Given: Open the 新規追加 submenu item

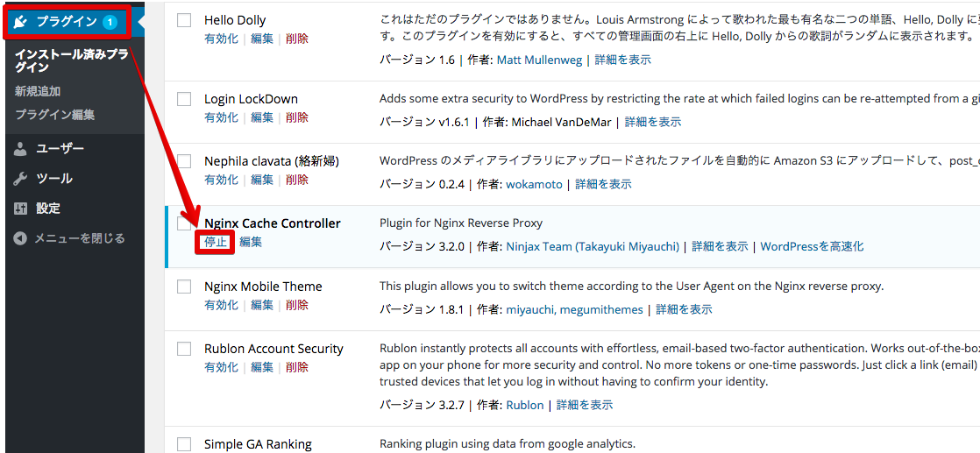Looking at the screenshot, I should tap(38, 91).
